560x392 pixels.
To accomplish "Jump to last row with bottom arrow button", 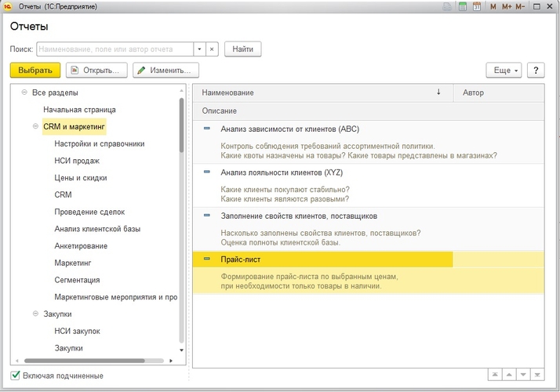I will (537, 375).
